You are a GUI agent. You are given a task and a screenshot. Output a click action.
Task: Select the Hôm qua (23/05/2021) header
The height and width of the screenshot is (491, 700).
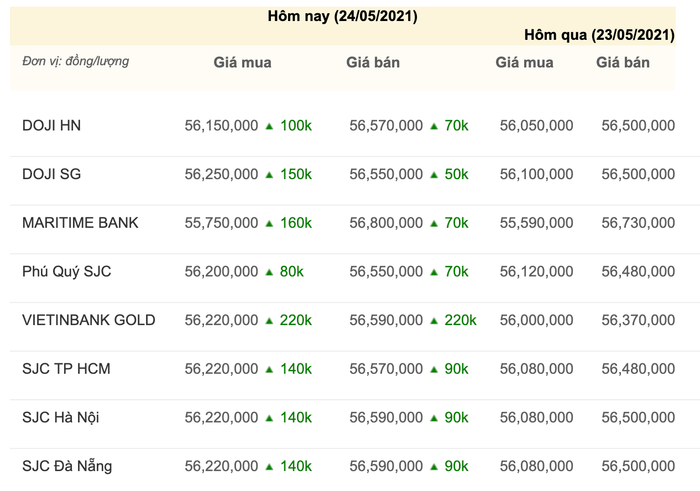(x=598, y=35)
